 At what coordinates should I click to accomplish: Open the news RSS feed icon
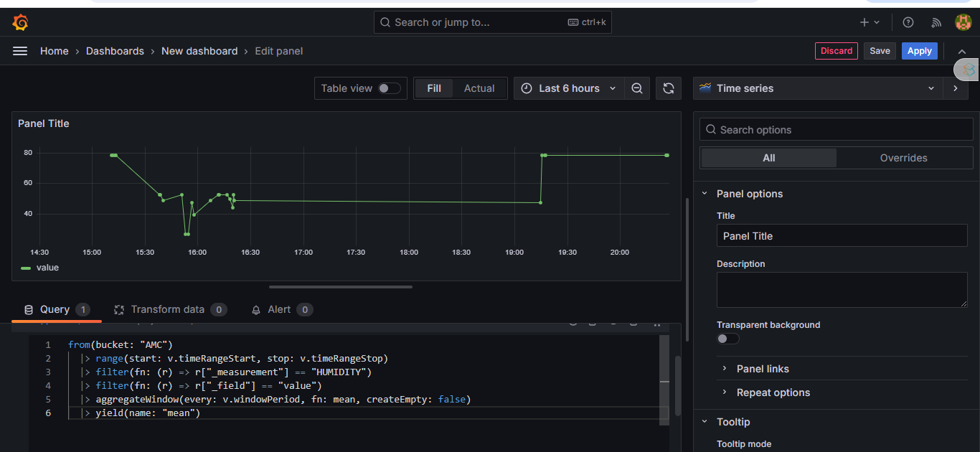(x=936, y=22)
